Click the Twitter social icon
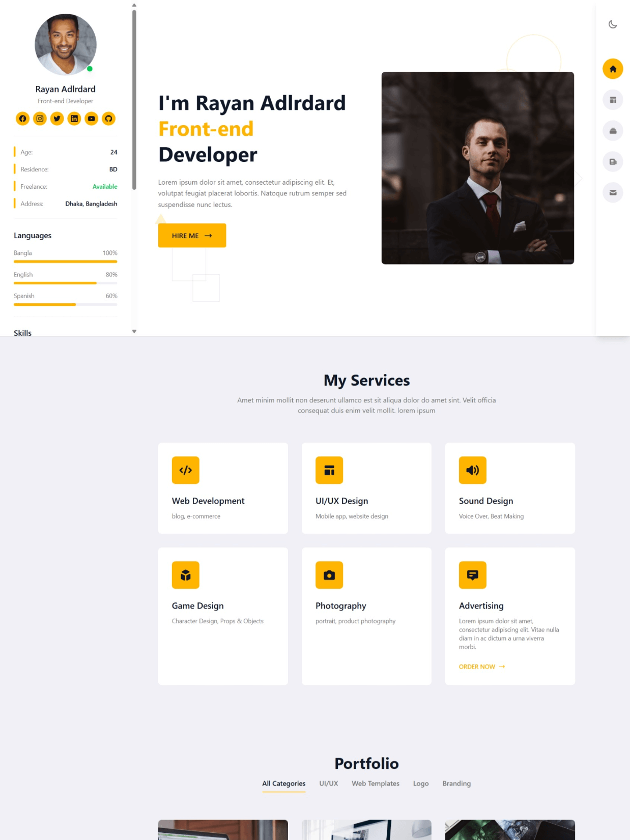Image resolution: width=630 pixels, height=840 pixels. [57, 119]
